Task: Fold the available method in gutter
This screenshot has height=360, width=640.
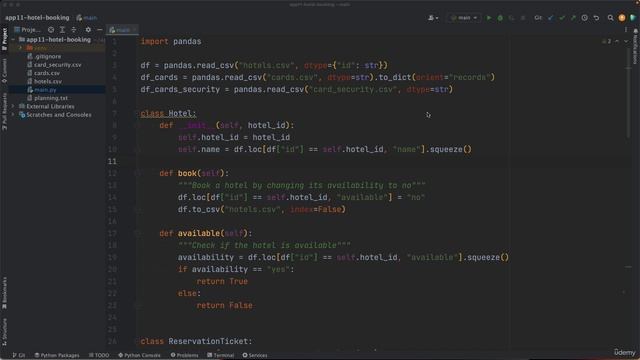Action: click(138, 233)
